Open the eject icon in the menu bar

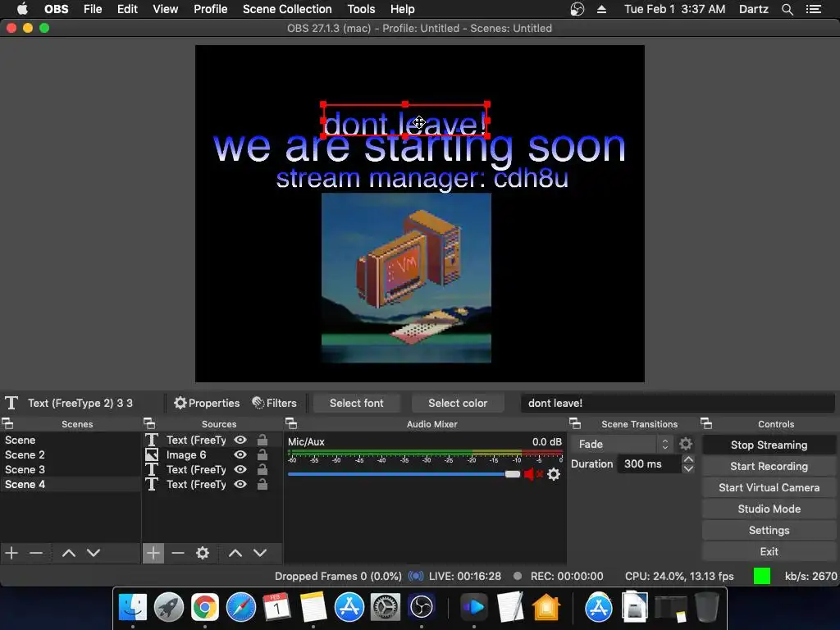601,9
